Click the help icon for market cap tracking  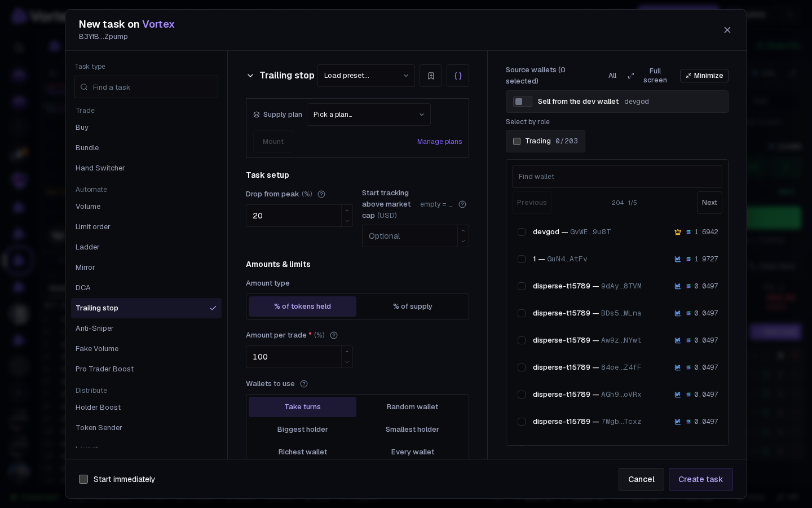click(x=462, y=204)
